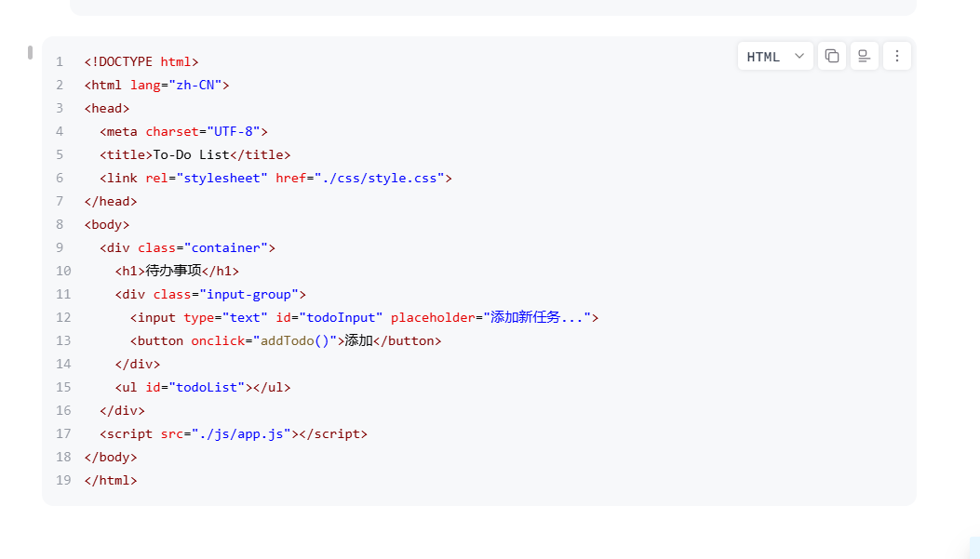This screenshot has height=559, width=980.
Task: Click the '</body>' closing tag
Action: point(111,458)
